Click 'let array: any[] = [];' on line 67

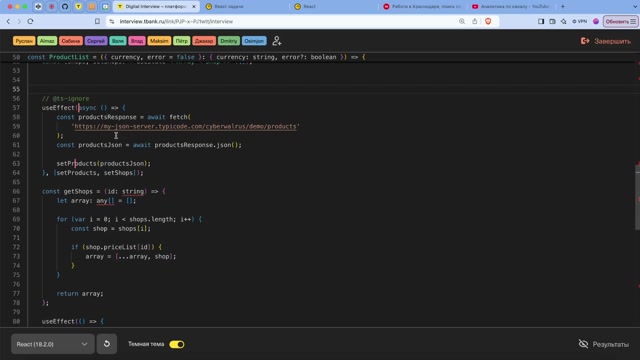click(96, 200)
